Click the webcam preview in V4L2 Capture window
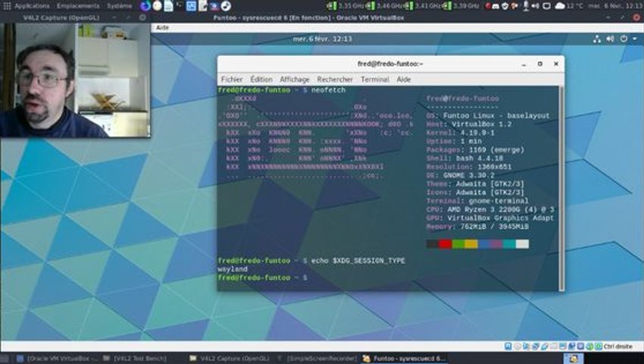 pos(75,80)
